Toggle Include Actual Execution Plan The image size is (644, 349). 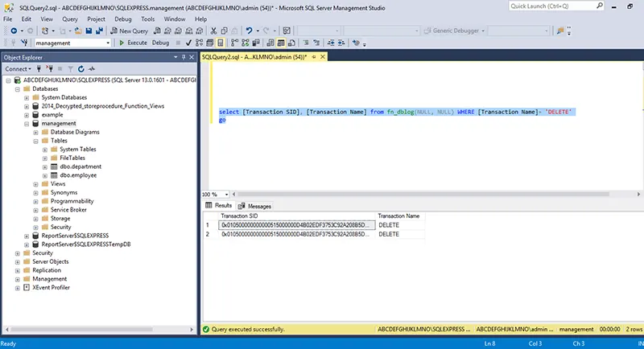pos(234,43)
